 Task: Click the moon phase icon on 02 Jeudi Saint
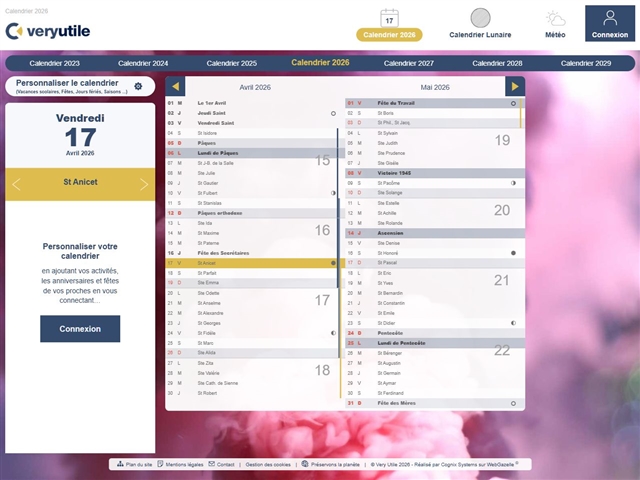[333, 113]
